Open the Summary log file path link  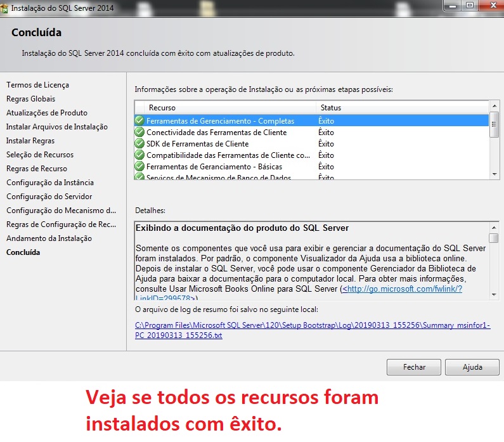(x=313, y=330)
